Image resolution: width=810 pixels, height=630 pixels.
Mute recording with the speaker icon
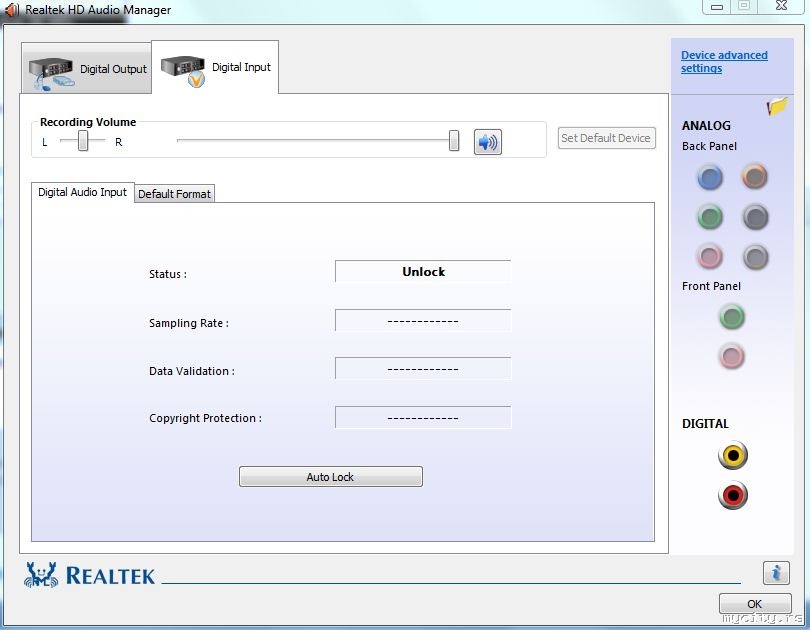[488, 142]
